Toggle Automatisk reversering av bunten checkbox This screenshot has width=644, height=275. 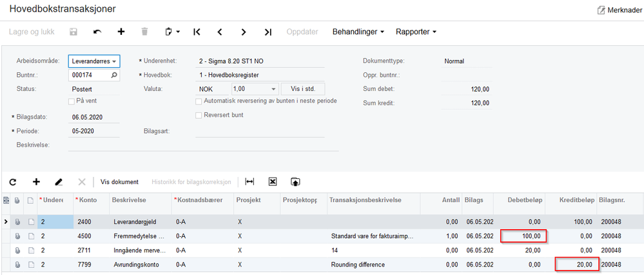(x=199, y=101)
